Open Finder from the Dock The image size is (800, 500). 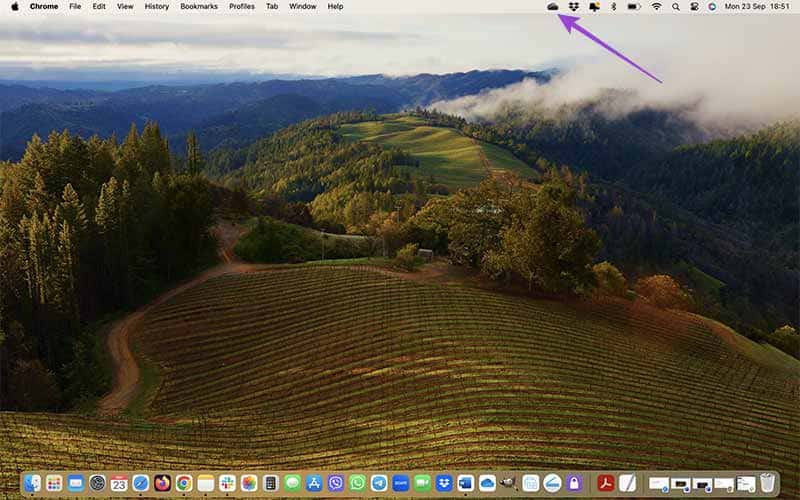32,483
